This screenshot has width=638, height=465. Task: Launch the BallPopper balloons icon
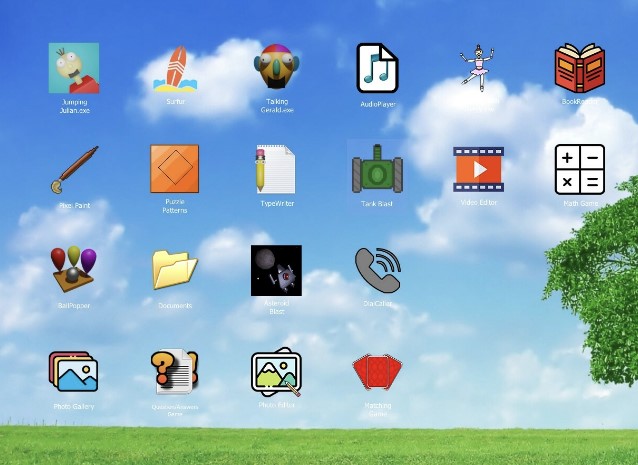click(x=74, y=270)
